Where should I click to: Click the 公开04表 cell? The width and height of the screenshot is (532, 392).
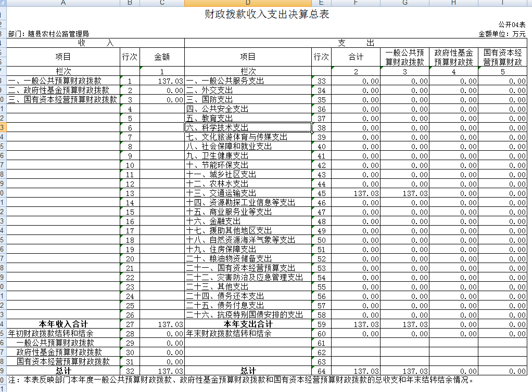tap(512, 24)
